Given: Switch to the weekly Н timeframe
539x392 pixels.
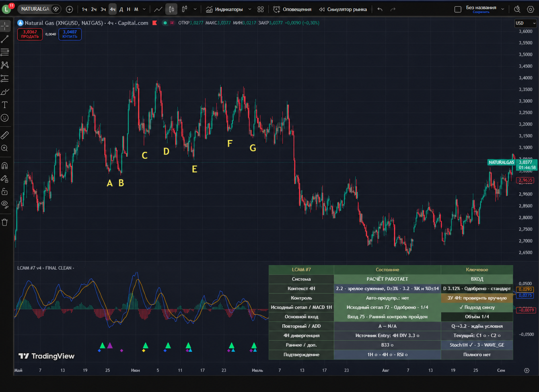Looking at the screenshot, I should 128,9.
